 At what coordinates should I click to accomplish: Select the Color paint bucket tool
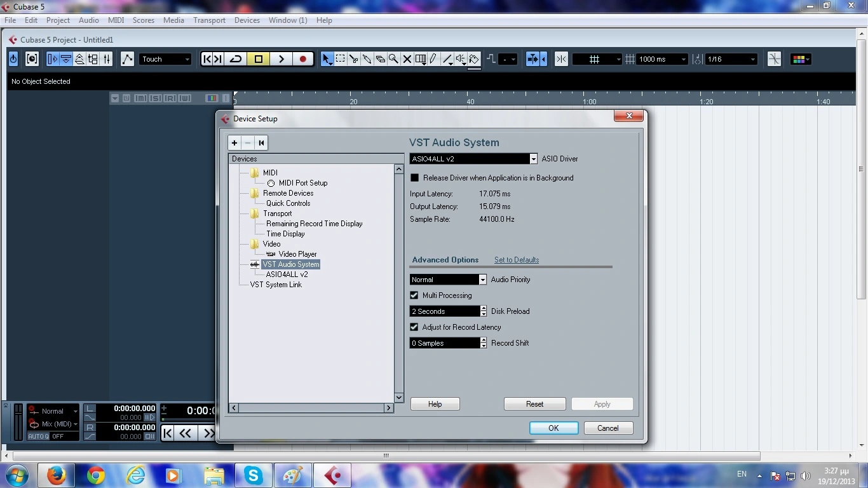coord(474,59)
